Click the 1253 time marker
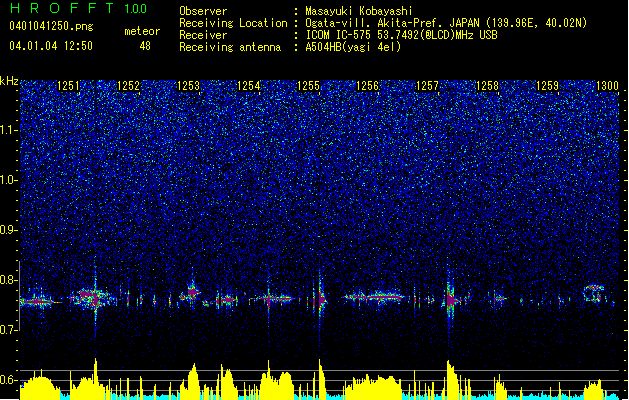This screenshot has width=629, height=400. coord(188,86)
